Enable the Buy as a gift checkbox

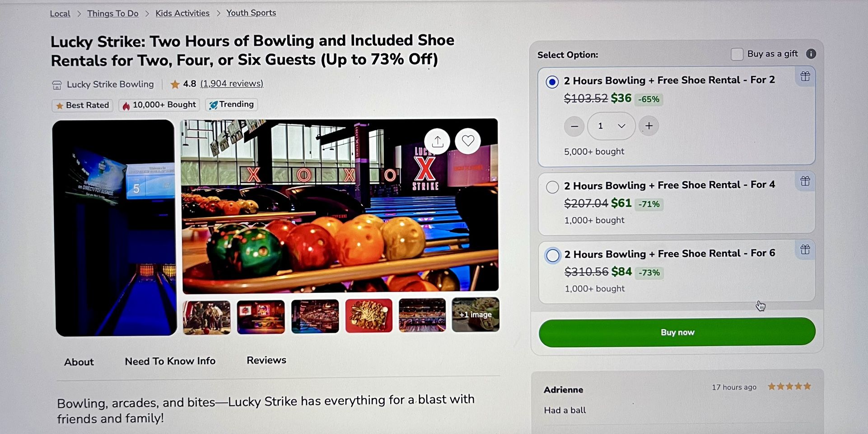[737, 54]
